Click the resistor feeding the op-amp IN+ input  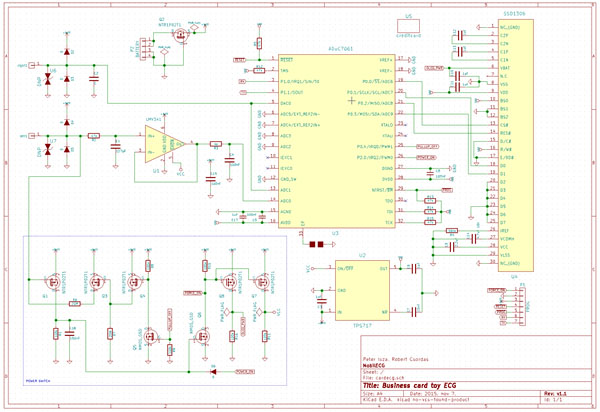click(94, 135)
